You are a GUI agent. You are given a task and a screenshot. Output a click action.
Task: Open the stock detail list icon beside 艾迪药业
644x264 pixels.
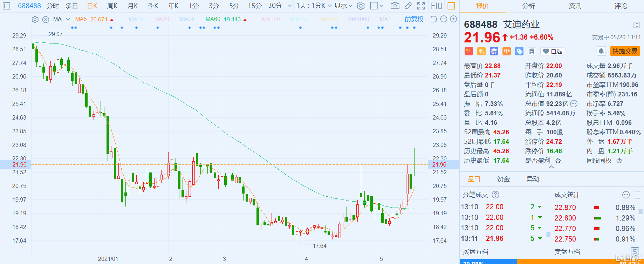pos(636,25)
